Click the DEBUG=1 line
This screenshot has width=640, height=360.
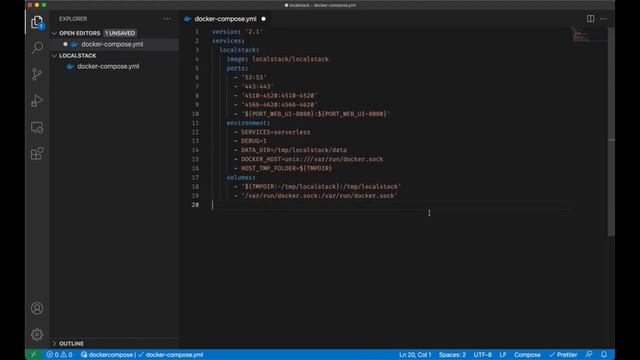tap(250, 141)
